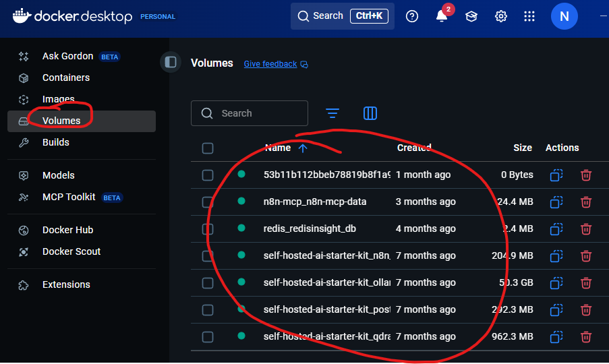Select checkbox for 50.3 GB volume row
The image size is (609, 364).
tap(208, 283)
